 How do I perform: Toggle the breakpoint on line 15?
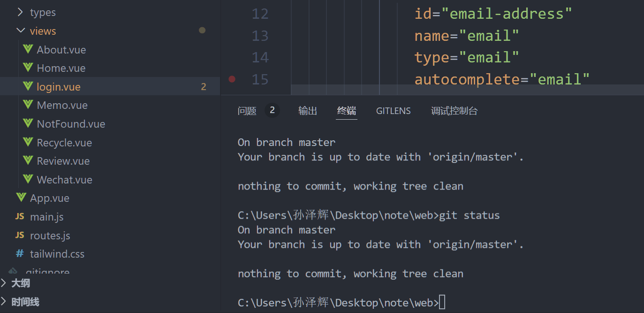click(x=232, y=79)
